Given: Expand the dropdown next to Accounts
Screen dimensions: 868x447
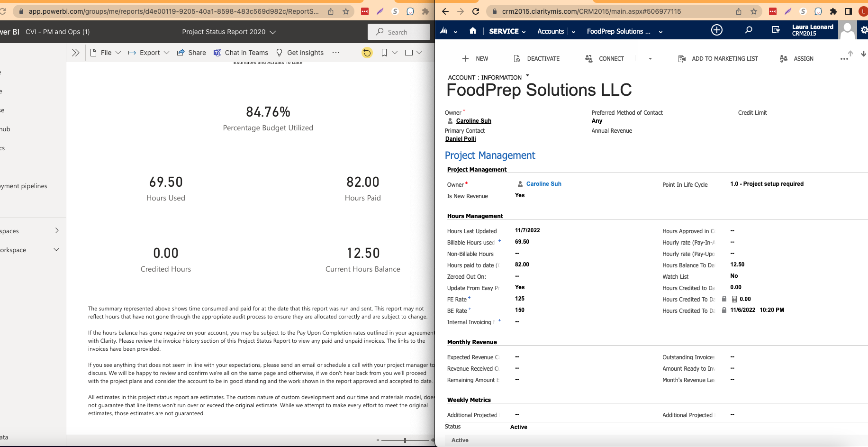Looking at the screenshot, I should click(x=573, y=32).
